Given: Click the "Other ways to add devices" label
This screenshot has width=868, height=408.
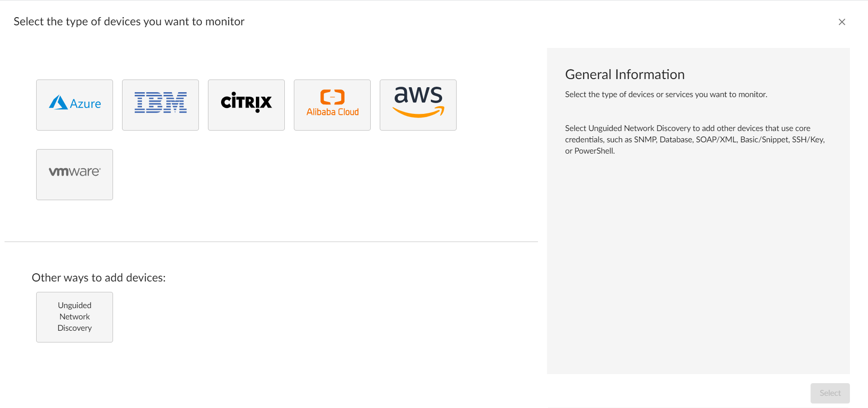Looking at the screenshot, I should 99,277.
